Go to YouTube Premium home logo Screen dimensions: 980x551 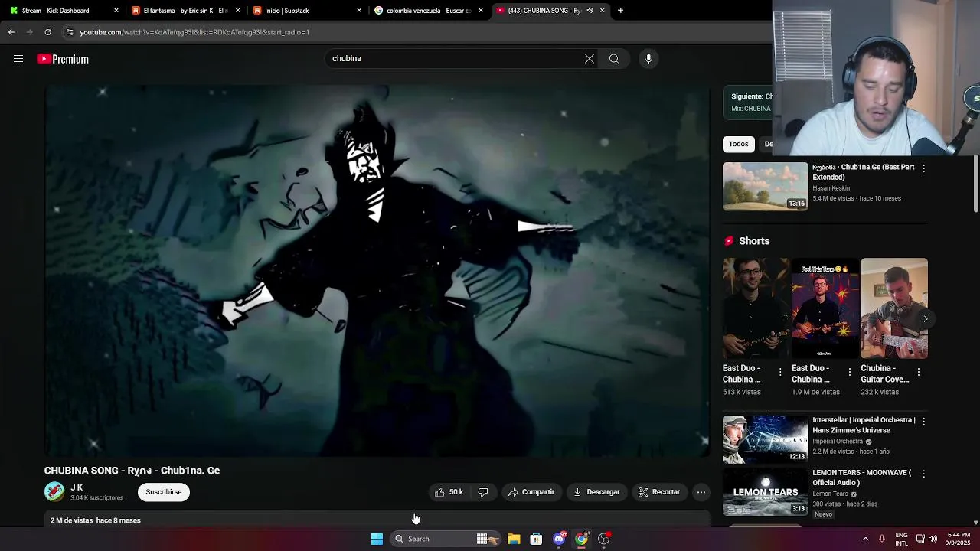coord(63,59)
